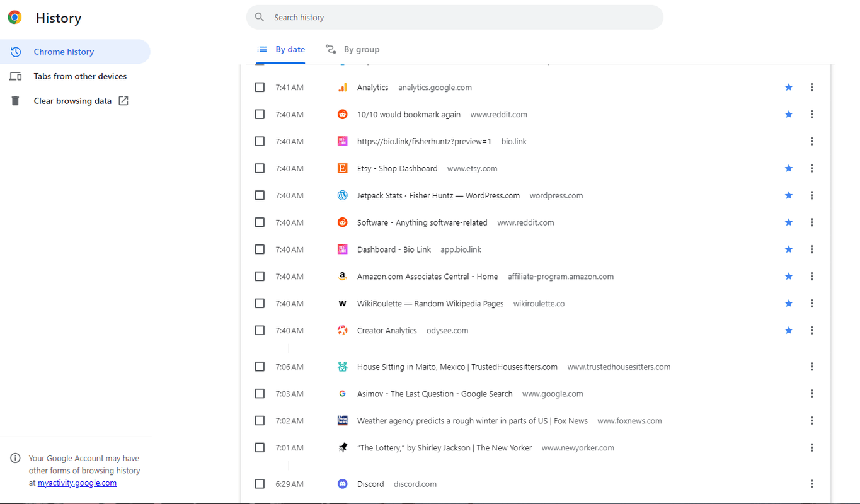The height and width of the screenshot is (504, 860).
Task: Click the reddit favicon for 10/10 would bookmark again
Action: pyautogui.click(x=343, y=115)
